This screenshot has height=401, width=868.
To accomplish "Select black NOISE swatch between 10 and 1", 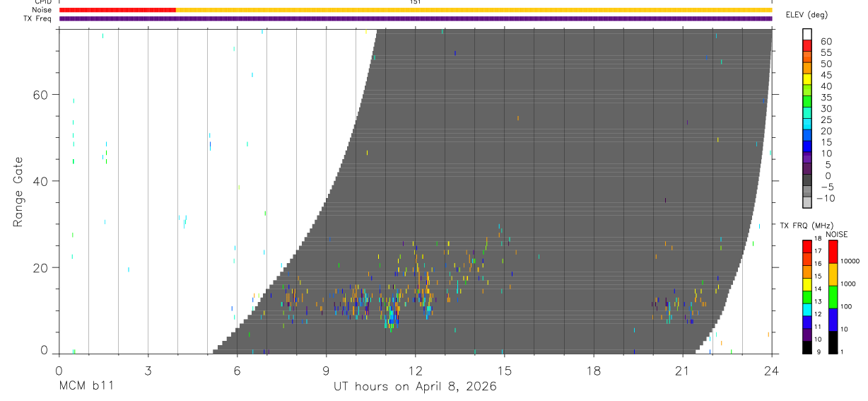I will 833,341.
